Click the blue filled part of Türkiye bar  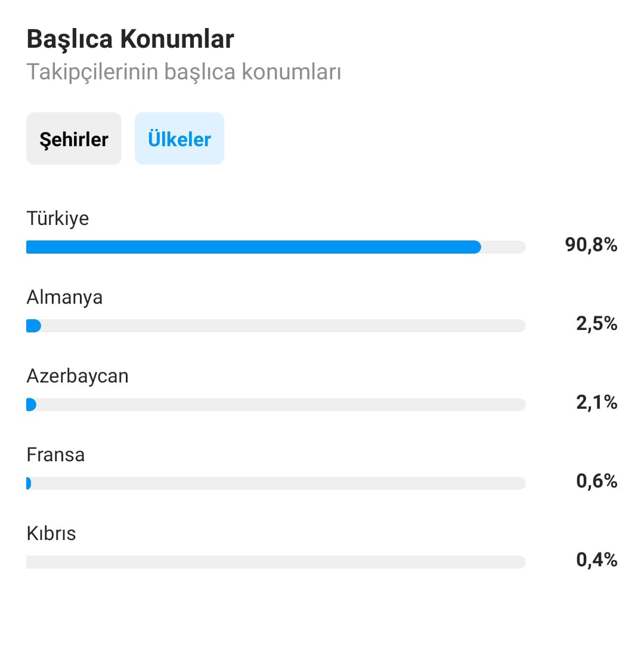(253, 247)
